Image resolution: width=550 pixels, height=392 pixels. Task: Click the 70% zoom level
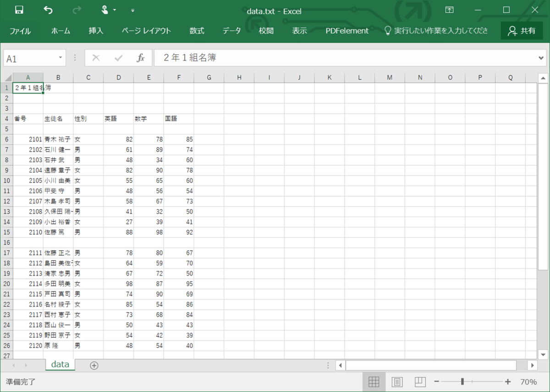pos(528,381)
